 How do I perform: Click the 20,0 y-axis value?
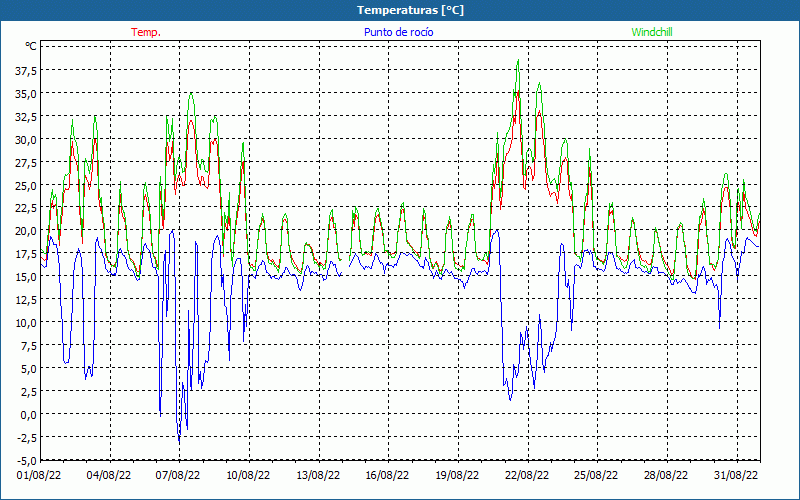tap(26, 231)
